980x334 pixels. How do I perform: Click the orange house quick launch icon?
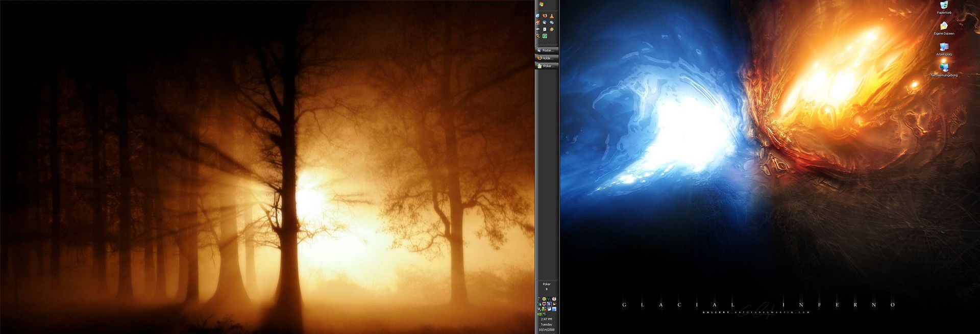pyautogui.click(x=537, y=23)
